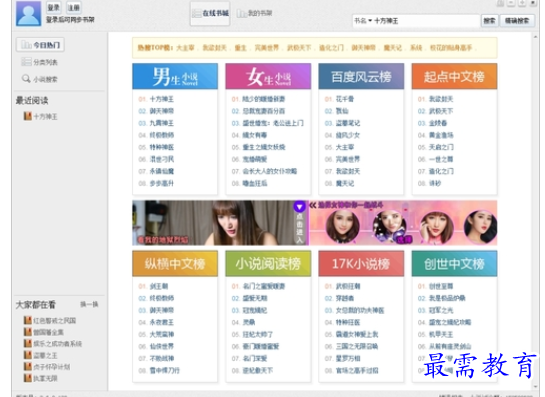Viewport: 545px width, 397px height.
Task: Click 大主宰 in the hot TOP list
Action: [185, 48]
